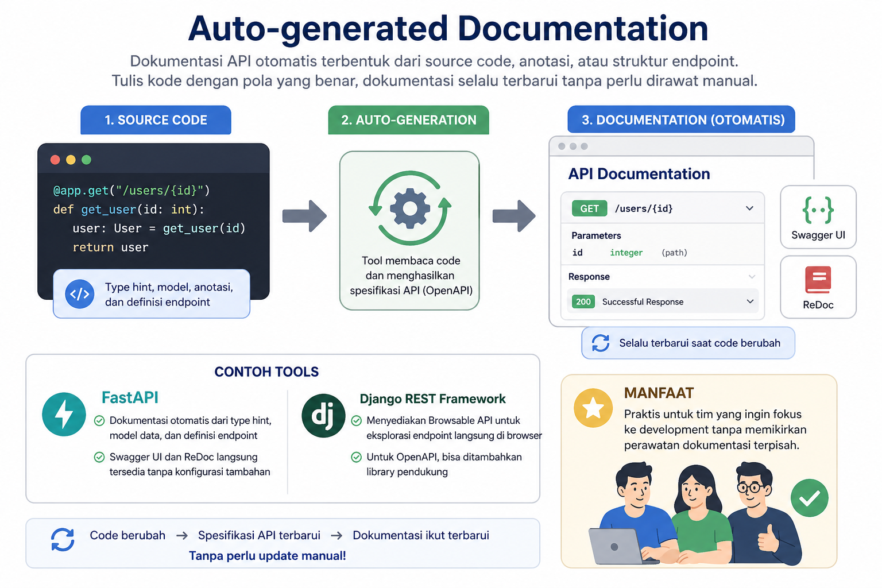Click the CONTOH TOOLS heading

coord(266,372)
